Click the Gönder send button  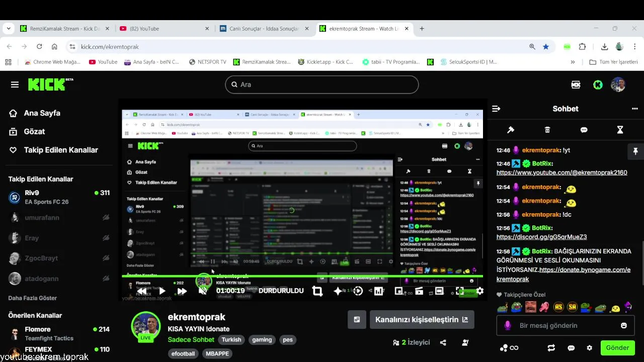617,348
